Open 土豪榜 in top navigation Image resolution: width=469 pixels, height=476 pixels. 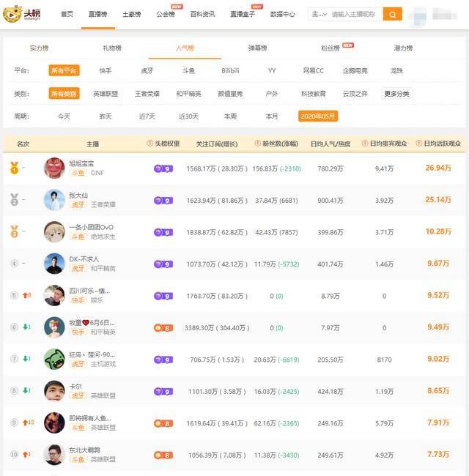coord(131,14)
